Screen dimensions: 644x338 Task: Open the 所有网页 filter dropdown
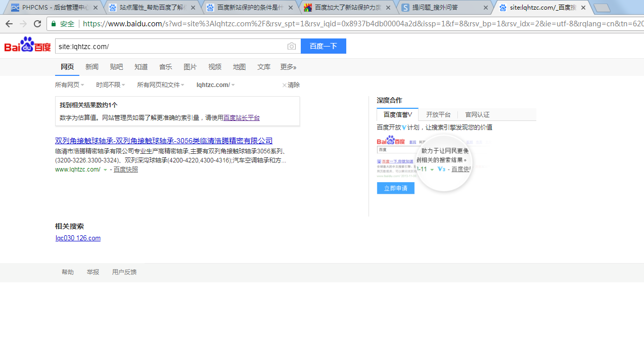[x=70, y=85]
